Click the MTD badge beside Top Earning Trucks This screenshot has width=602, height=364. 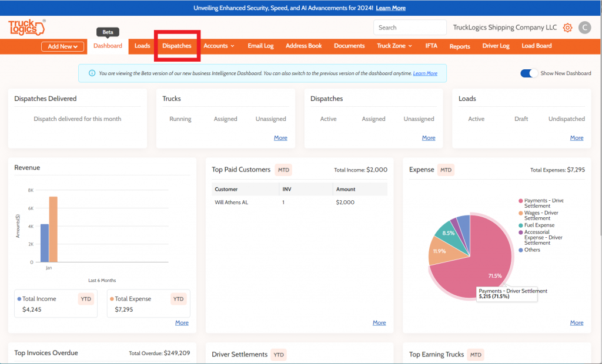point(476,355)
